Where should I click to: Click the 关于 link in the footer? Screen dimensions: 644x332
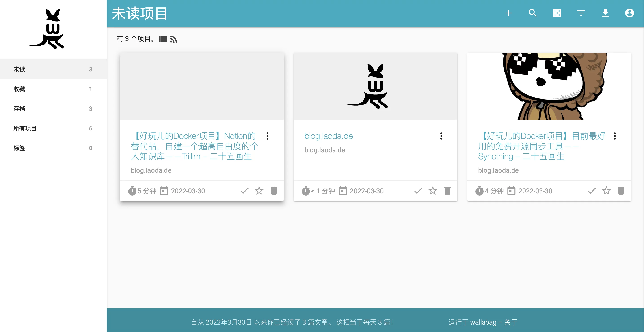pos(510,322)
